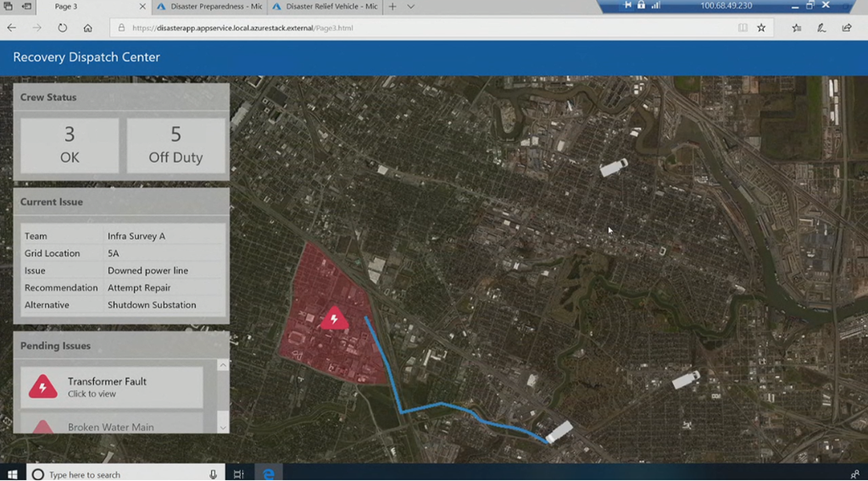Switch to Disaster Relief Vehicle tab
Image resolution: width=868 pixels, height=481 pixels.
pos(325,7)
